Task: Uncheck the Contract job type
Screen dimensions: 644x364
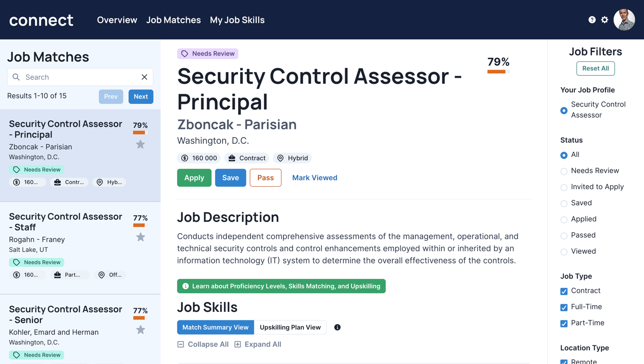Action: pos(564,291)
